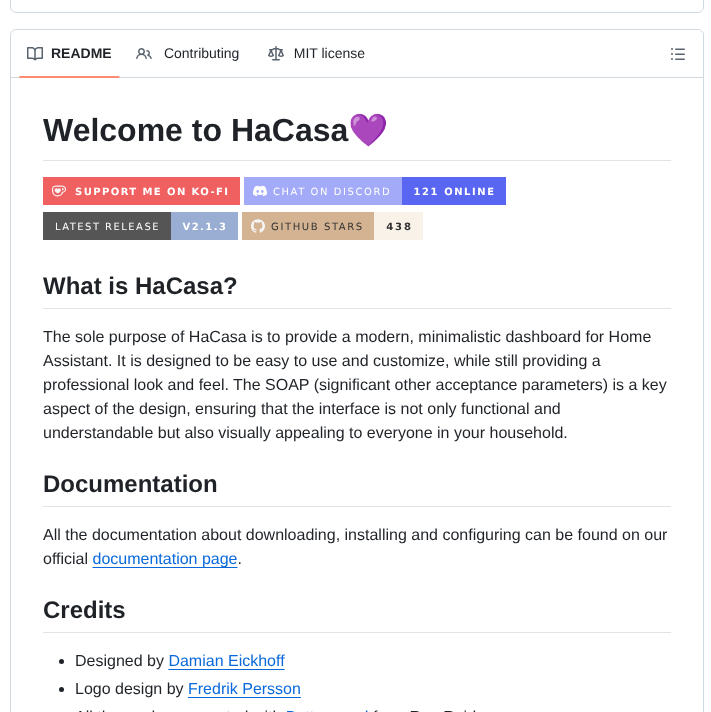Switch to the README tab label
The width and height of the screenshot is (711, 712).
click(x=81, y=54)
